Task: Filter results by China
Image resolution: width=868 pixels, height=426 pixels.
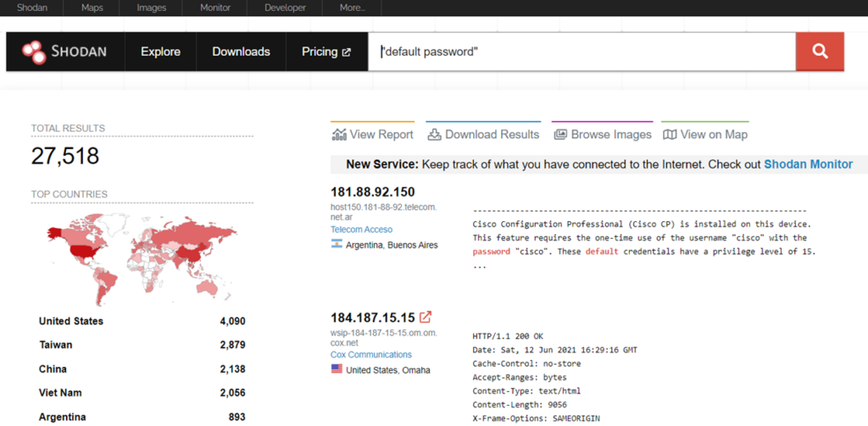Action: pos(53,369)
